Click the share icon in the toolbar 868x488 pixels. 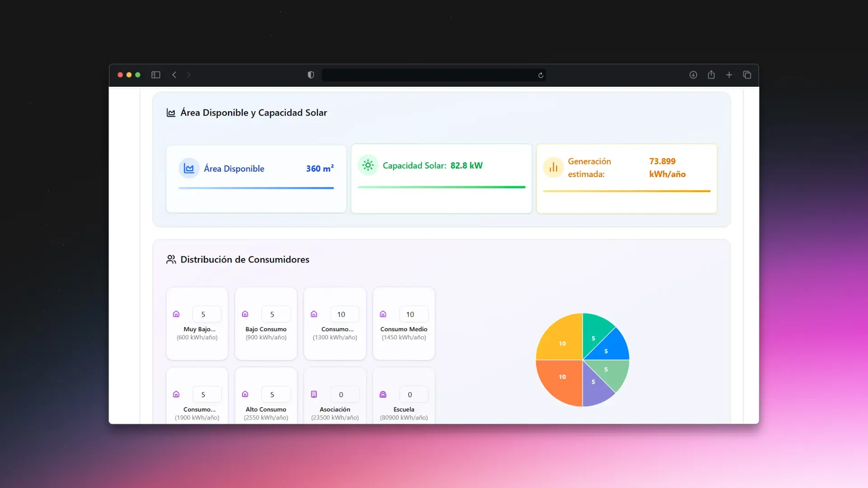pos(711,75)
